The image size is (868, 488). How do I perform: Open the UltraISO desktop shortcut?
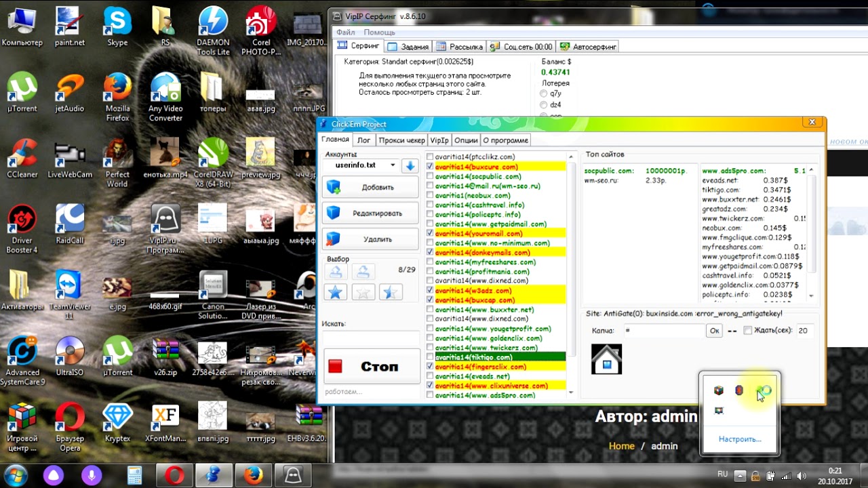69,356
